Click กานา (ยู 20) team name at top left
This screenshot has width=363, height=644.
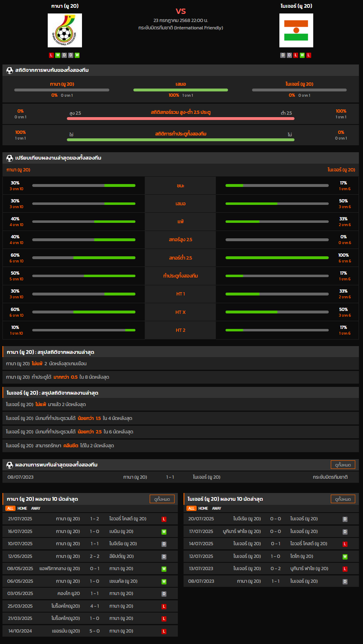click(x=65, y=6)
